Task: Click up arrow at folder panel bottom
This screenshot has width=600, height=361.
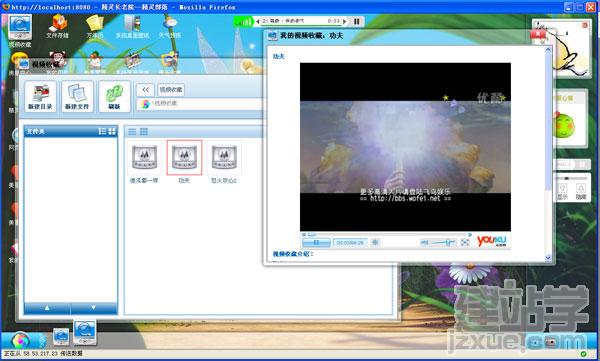Action: pos(47,307)
